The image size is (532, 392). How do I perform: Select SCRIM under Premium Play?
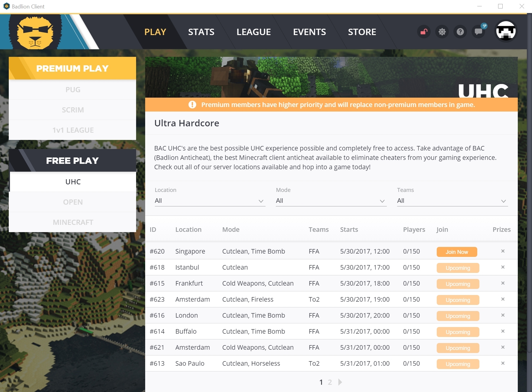[x=73, y=110]
